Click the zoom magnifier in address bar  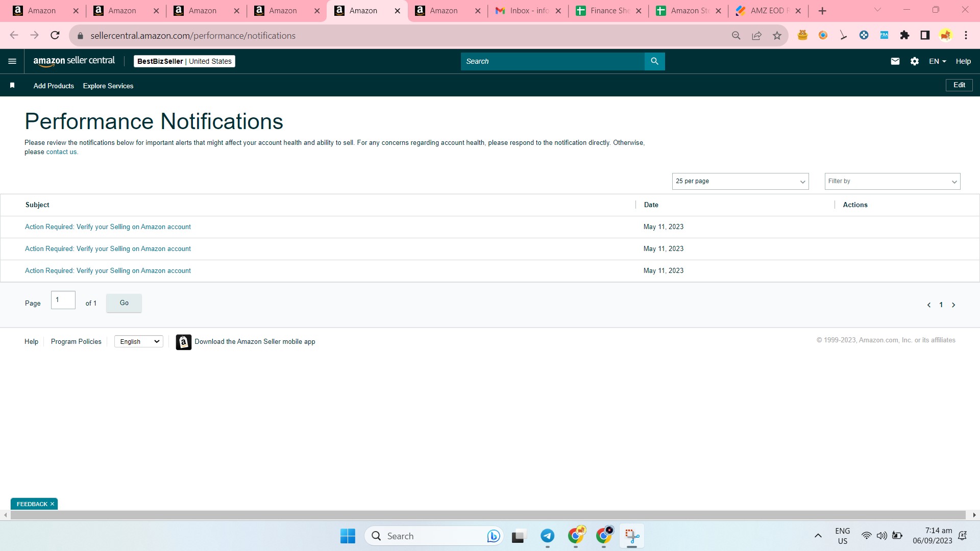pos(736,35)
